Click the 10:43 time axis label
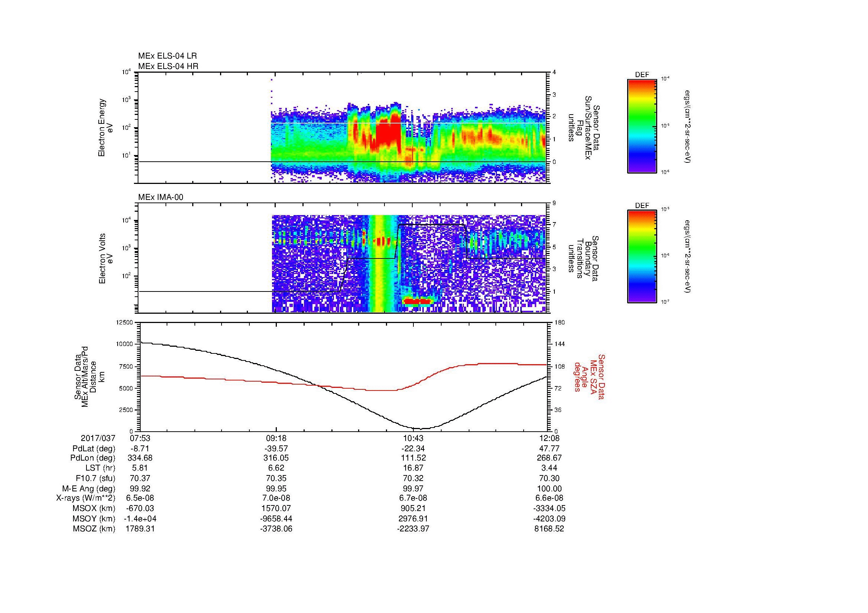The height and width of the screenshot is (613, 868). (413, 438)
